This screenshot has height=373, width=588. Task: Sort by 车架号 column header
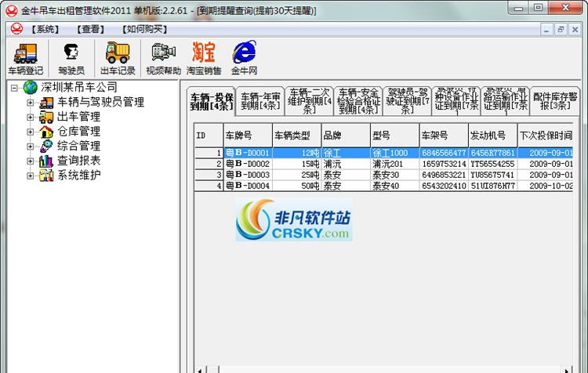click(444, 136)
